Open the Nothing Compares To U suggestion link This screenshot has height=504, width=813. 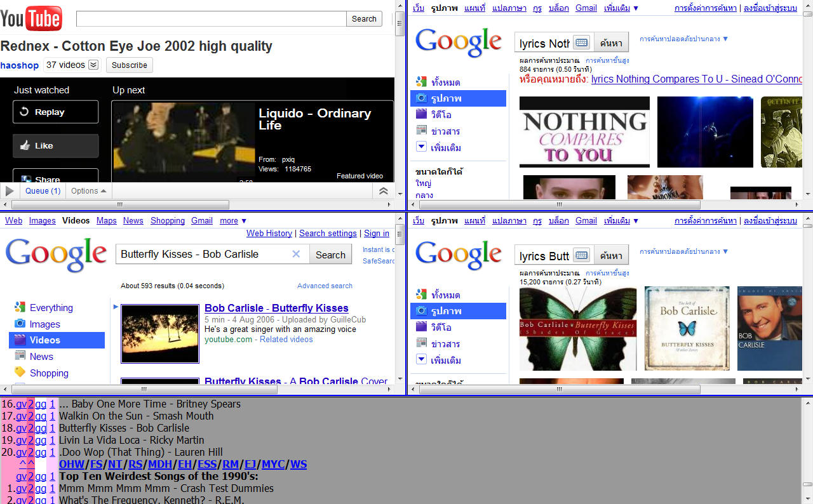click(697, 79)
